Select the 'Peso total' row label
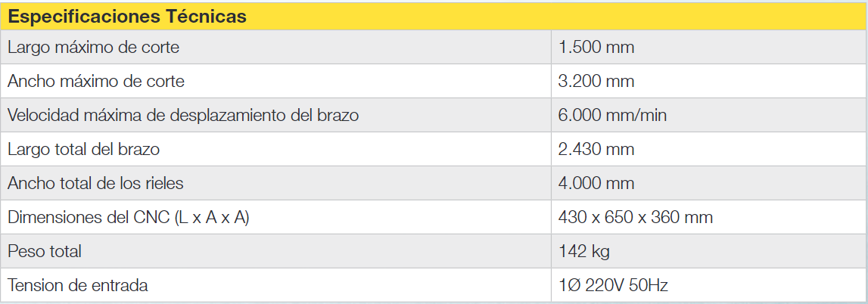The image size is (868, 304). point(44,251)
